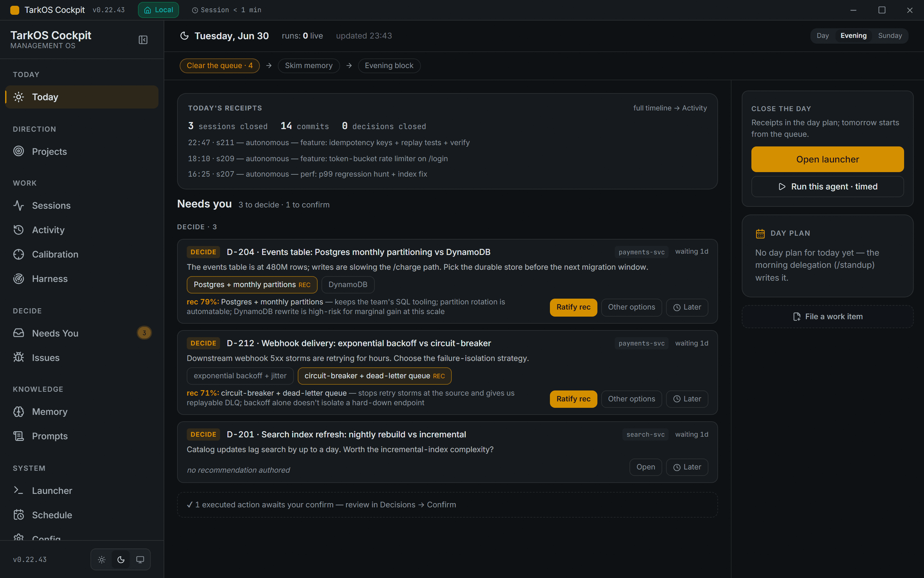
Task: Click the Schedule calendar-clock icon
Action: click(19, 515)
